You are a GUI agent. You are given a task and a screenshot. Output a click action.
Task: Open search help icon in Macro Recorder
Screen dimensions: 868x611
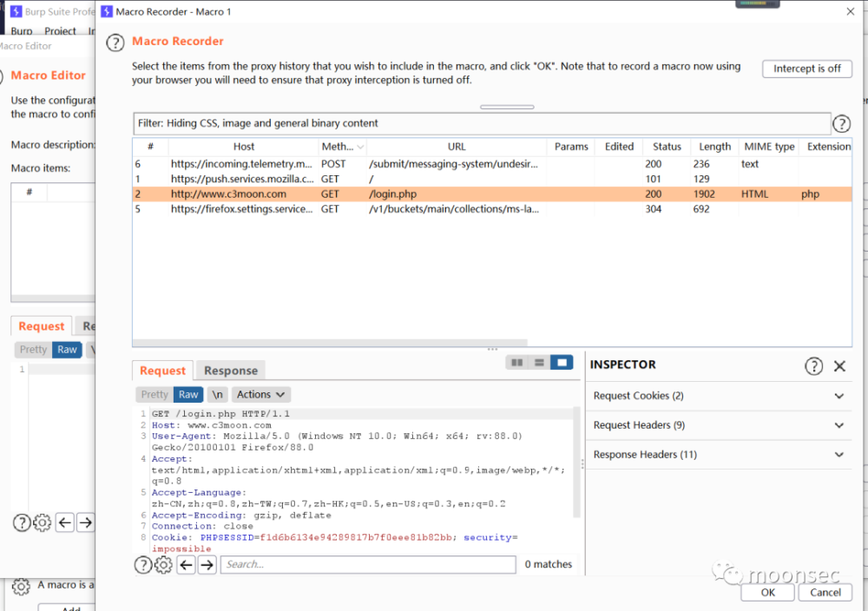[x=143, y=564]
